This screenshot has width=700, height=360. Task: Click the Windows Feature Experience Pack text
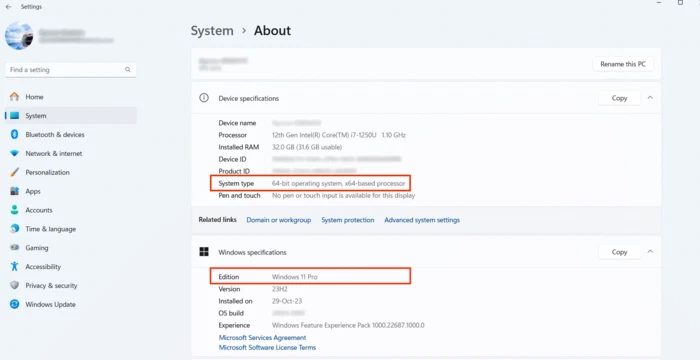tap(348, 326)
